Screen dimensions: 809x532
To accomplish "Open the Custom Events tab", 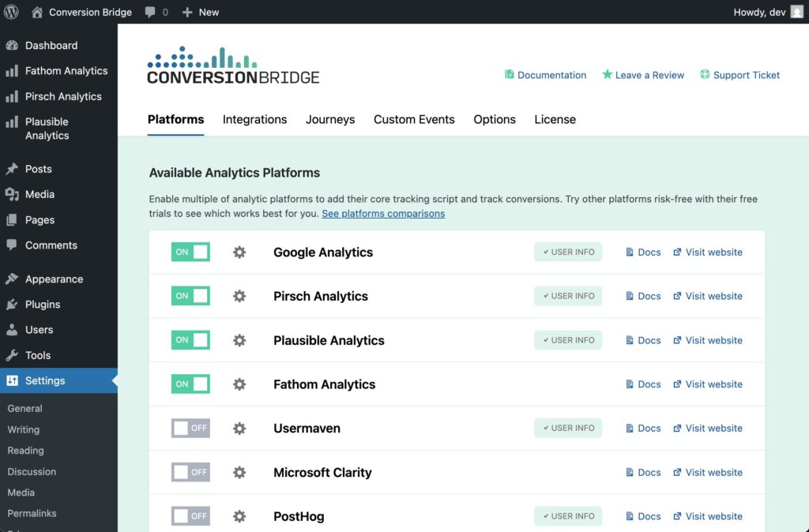I will tap(414, 120).
